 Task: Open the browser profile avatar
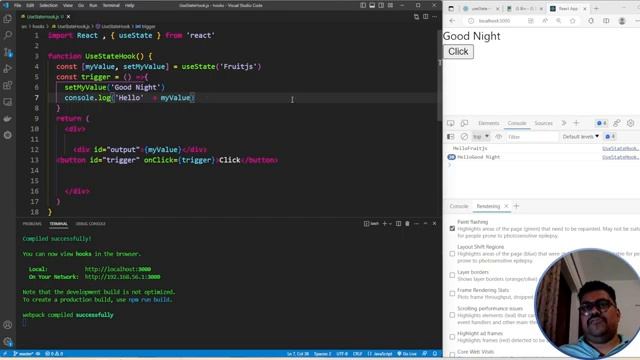coord(622,21)
